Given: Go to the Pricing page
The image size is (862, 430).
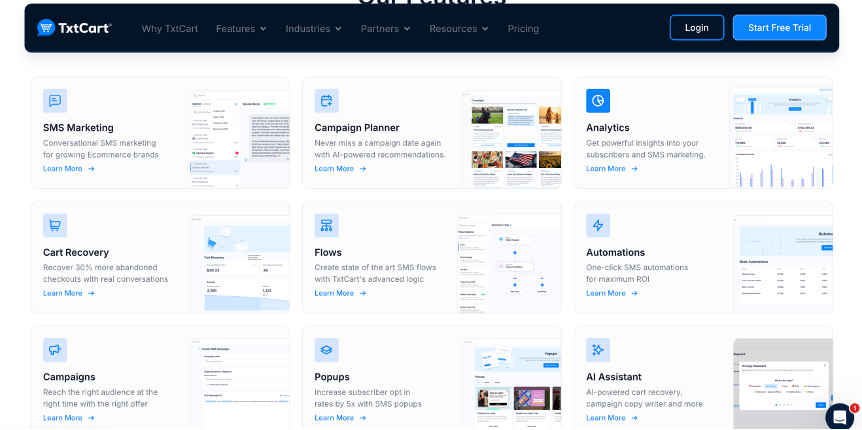Looking at the screenshot, I should click(x=523, y=28).
